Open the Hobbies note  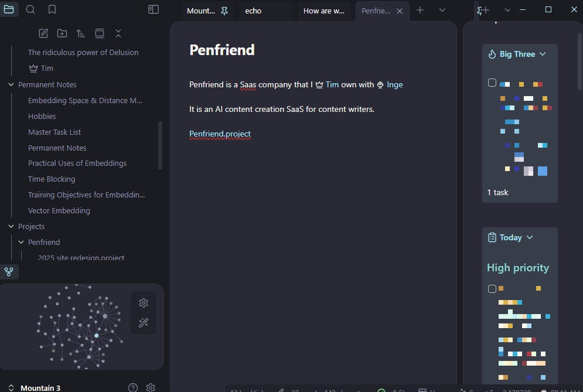(42, 117)
